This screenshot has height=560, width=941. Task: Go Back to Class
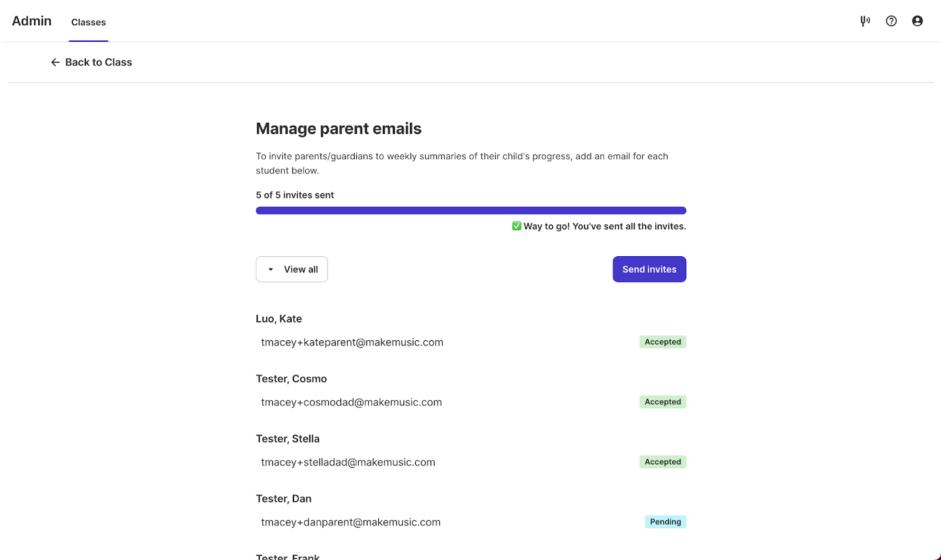92,62
